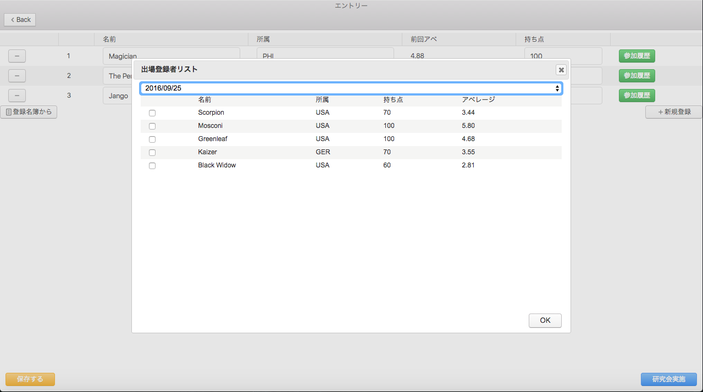
Task: Open 参加履歴 for the Jango row
Action: pos(637,96)
